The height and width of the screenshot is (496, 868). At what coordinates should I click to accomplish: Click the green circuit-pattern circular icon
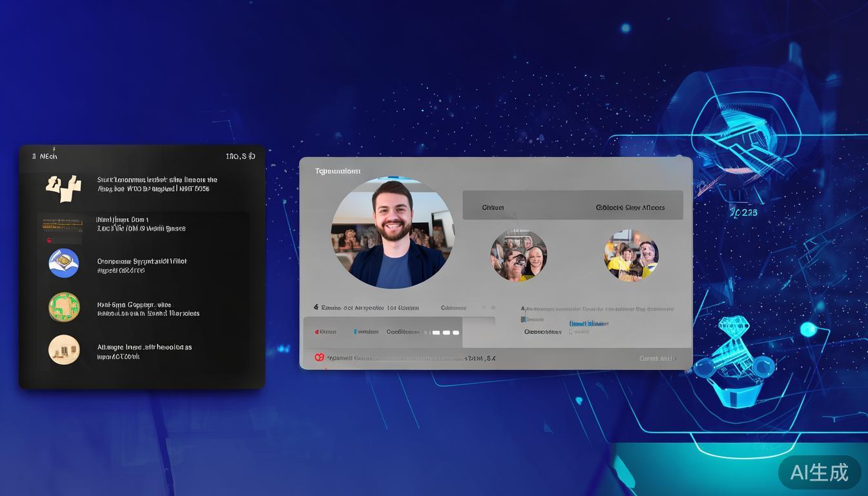click(x=64, y=307)
